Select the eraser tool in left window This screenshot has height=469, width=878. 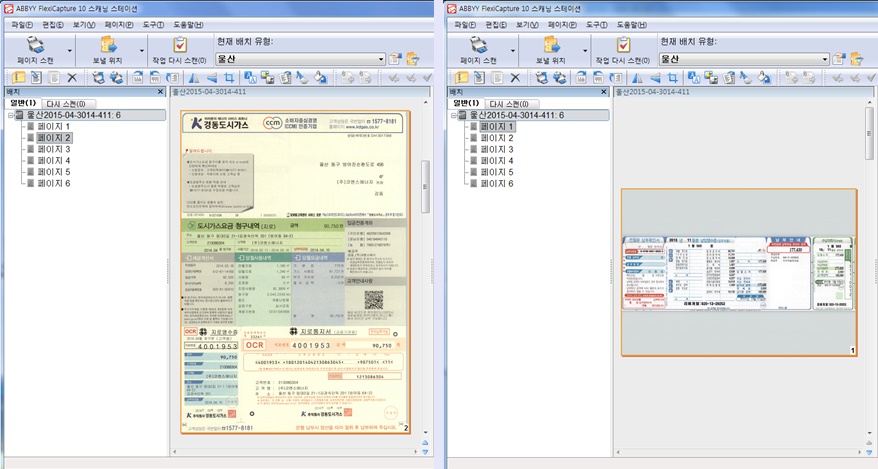[x=302, y=78]
